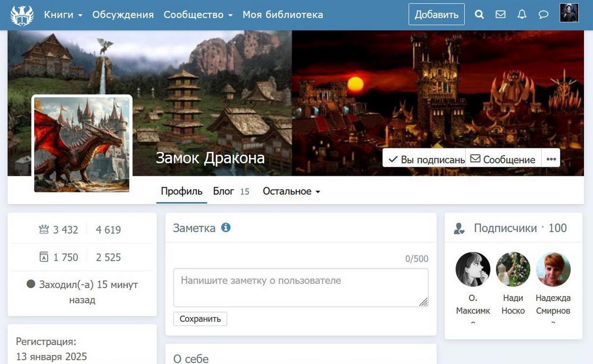Open the site's eagle logo home link
The width and height of the screenshot is (593, 364).
click(22, 15)
